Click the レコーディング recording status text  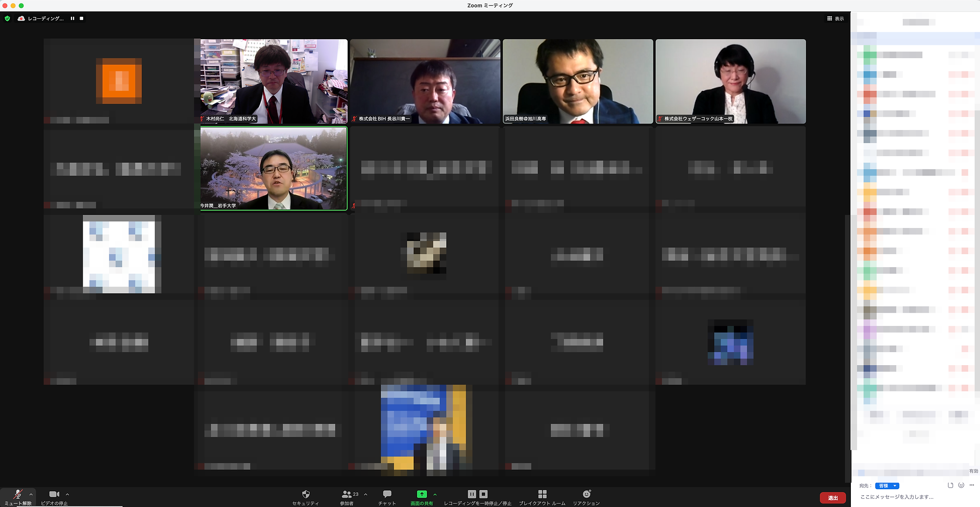pyautogui.click(x=46, y=18)
